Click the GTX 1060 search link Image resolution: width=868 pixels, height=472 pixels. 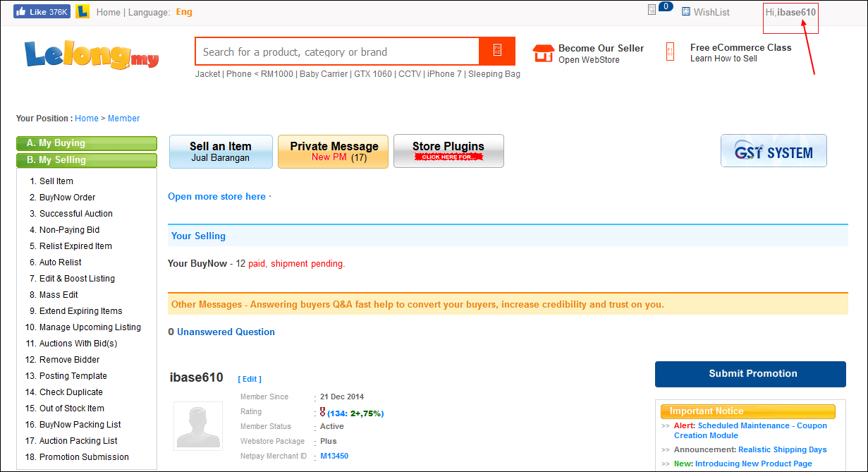click(x=373, y=74)
